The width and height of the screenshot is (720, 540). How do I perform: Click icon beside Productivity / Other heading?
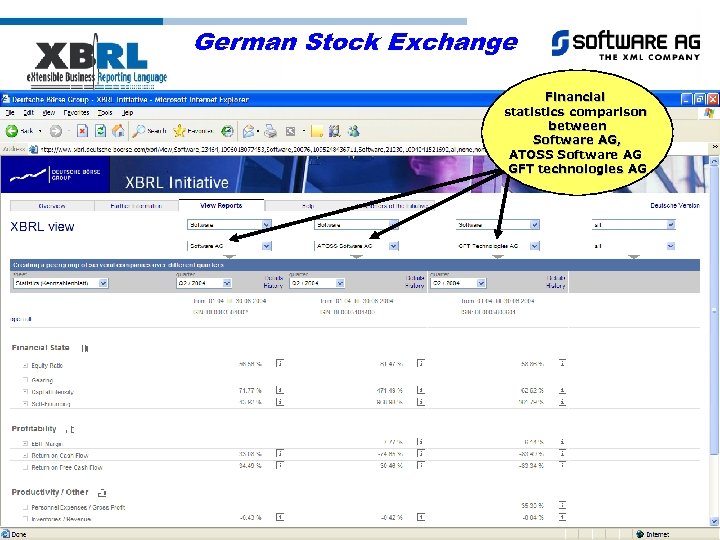102,493
